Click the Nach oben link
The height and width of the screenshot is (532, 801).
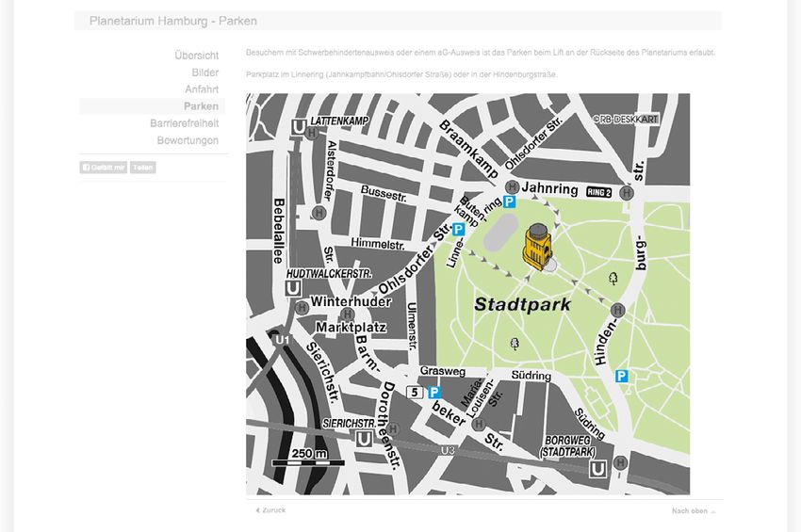pos(694,511)
